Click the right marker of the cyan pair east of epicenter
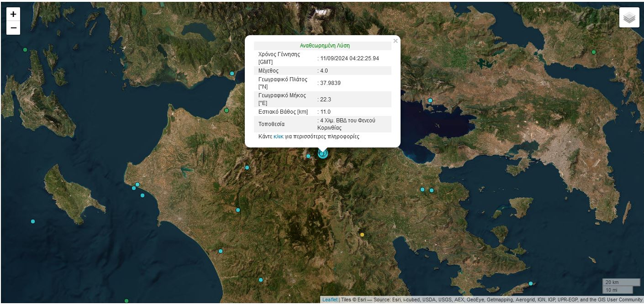This screenshot has height=305, width=644. [432, 190]
